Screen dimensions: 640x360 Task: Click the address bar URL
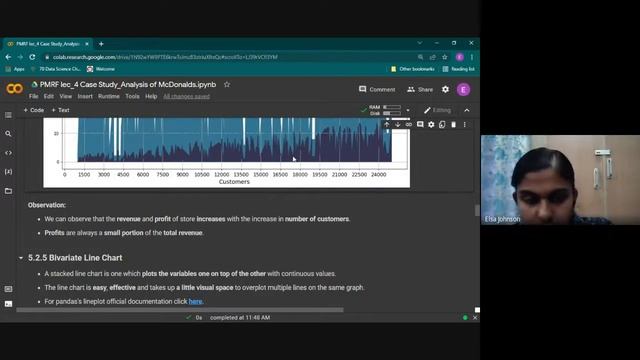(x=165, y=57)
